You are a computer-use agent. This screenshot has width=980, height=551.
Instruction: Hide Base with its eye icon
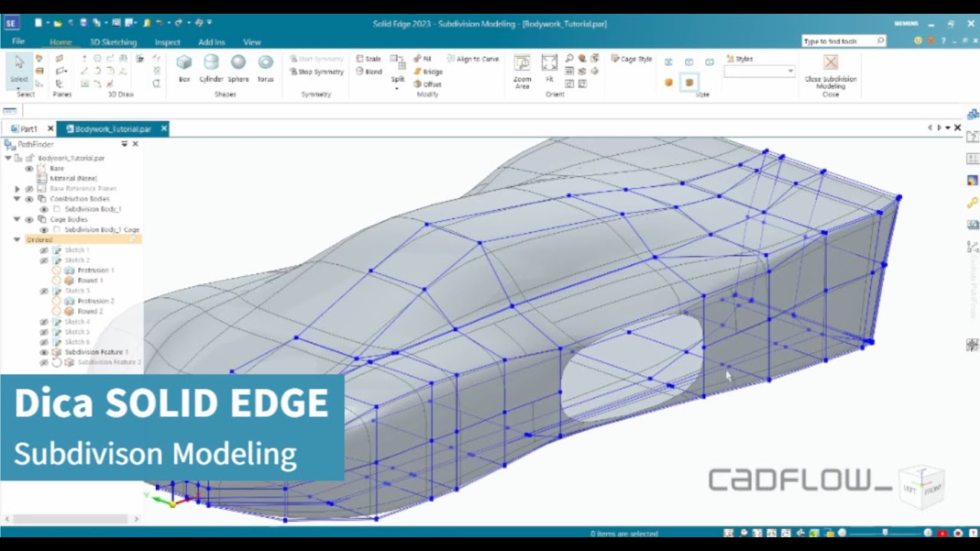click(30, 168)
